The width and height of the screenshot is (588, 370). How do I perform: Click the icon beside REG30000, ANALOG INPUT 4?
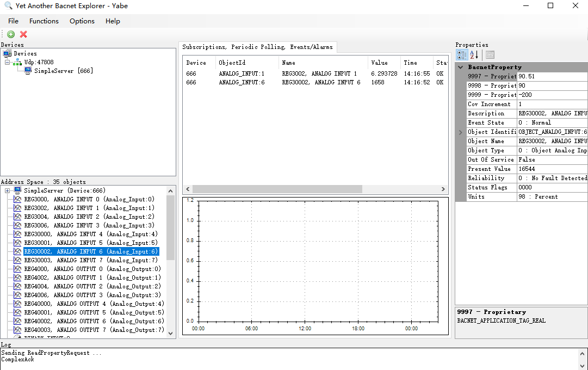[17, 234]
